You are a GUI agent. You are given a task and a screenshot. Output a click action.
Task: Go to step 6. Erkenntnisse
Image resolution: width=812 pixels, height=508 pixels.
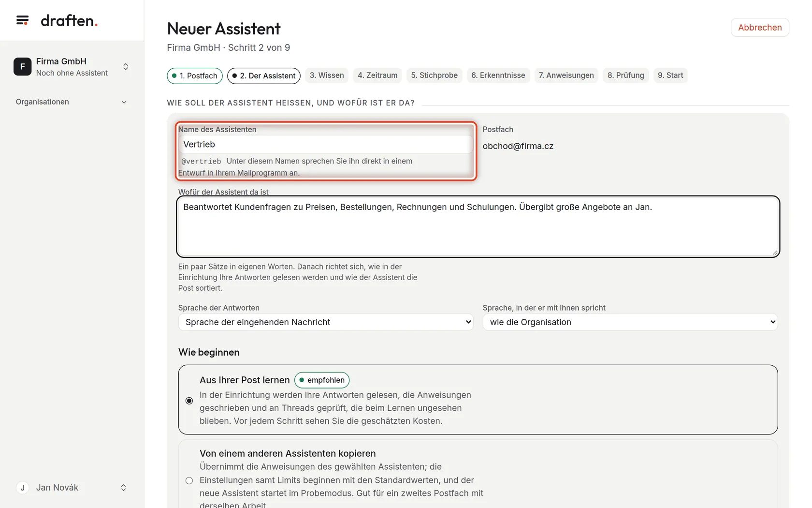click(x=498, y=75)
